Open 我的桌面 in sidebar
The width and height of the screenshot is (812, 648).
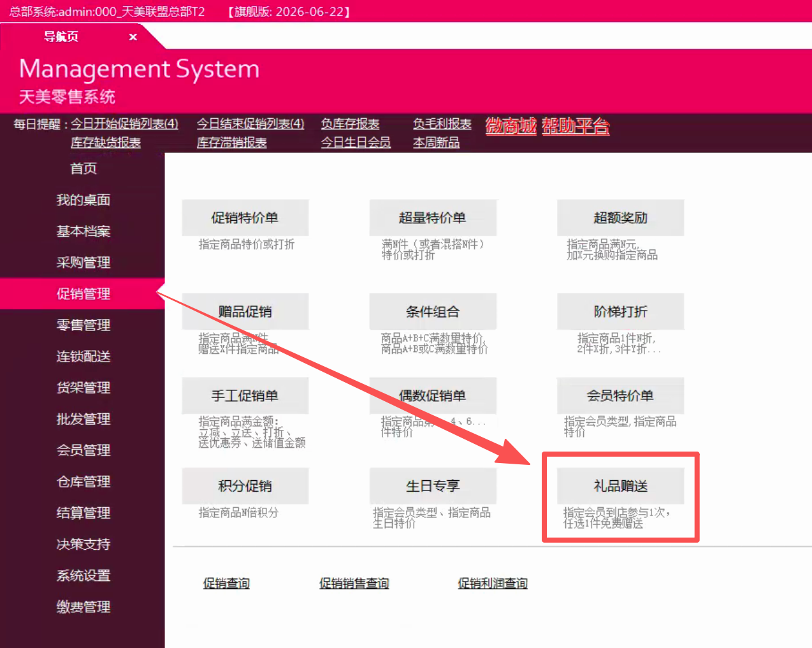[83, 200]
